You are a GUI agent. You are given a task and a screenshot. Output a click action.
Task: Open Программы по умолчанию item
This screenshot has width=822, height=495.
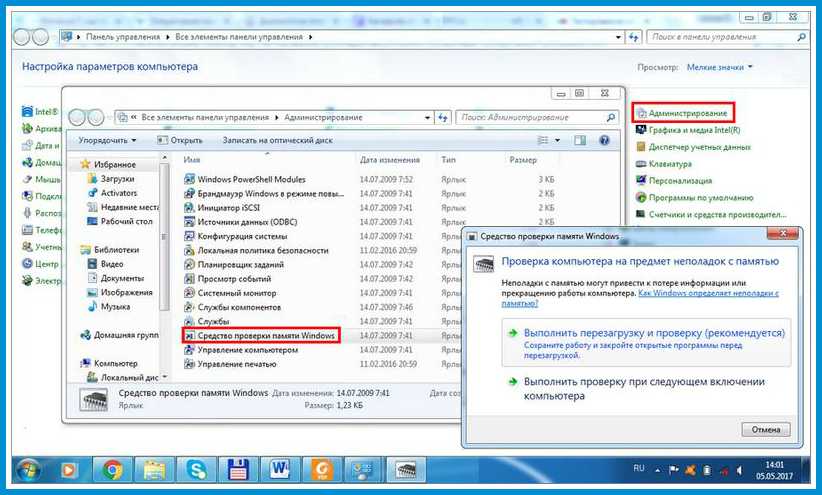click(694, 198)
